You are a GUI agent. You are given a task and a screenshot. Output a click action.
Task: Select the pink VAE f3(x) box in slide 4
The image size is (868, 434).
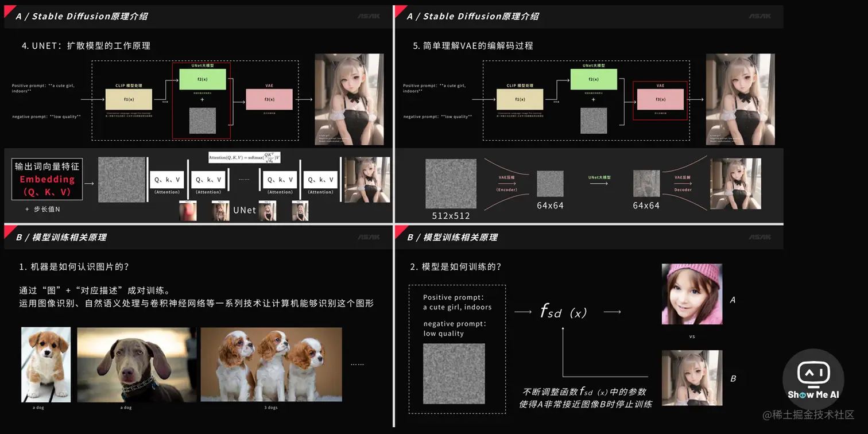pos(269,99)
